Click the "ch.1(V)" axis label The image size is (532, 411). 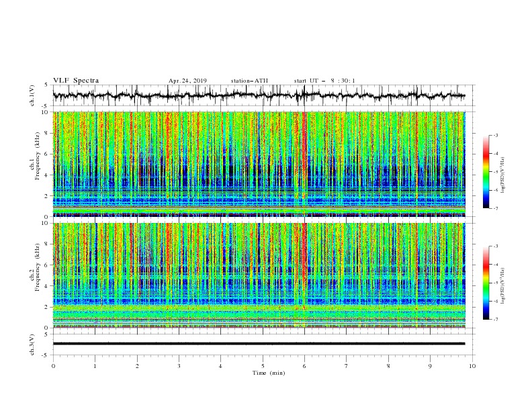click(x=32, y=95)
